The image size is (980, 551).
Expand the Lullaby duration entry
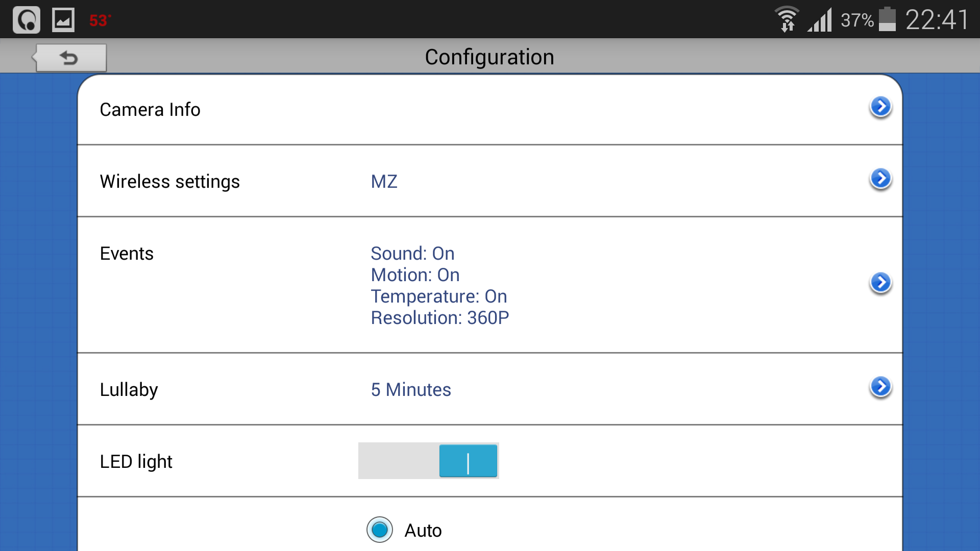point(129,390)
